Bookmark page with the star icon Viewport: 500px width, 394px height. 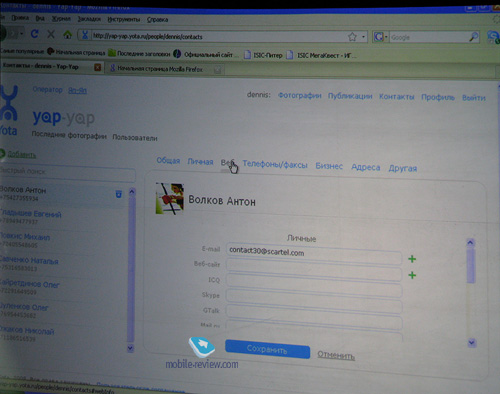(352, 37)
